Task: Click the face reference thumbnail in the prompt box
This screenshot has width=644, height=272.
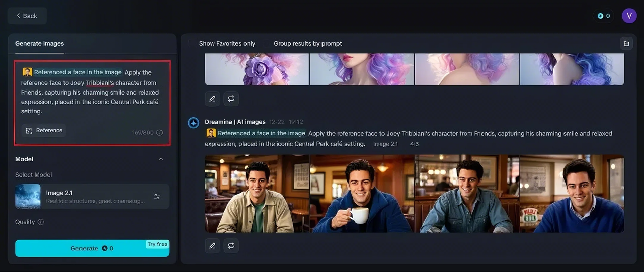Action: click(27, 72)
